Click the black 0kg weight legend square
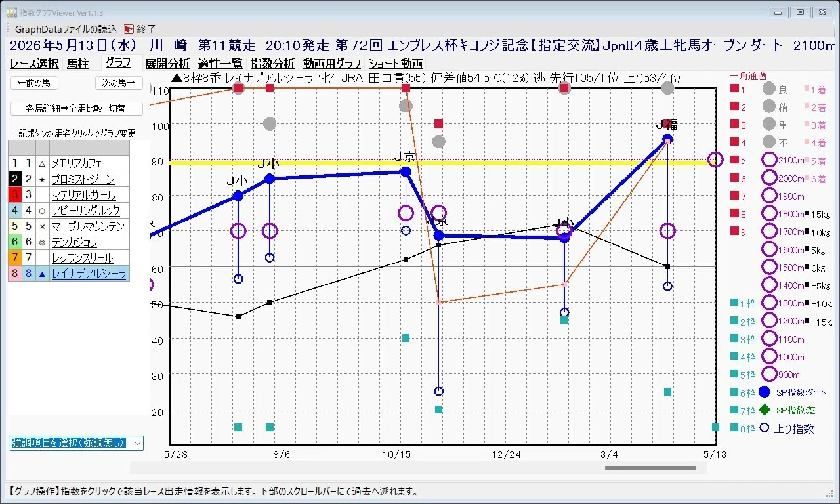The height and width of the screenshot is (504, 840). 807,268
